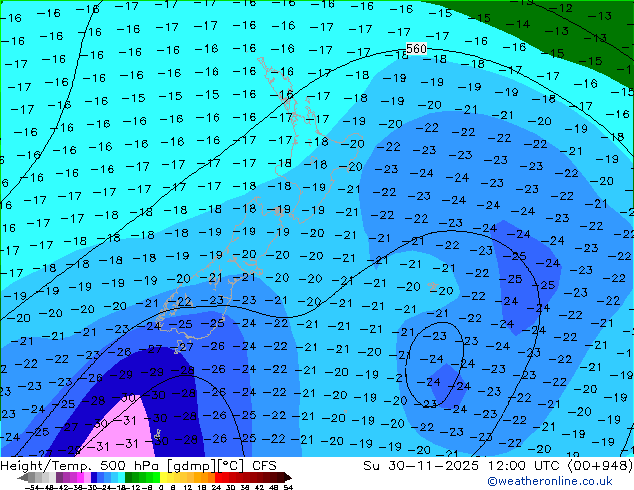Click the "54" label on color scale
Image resolution: width=634 pixels, height=490 pixels.
point(288,487)
